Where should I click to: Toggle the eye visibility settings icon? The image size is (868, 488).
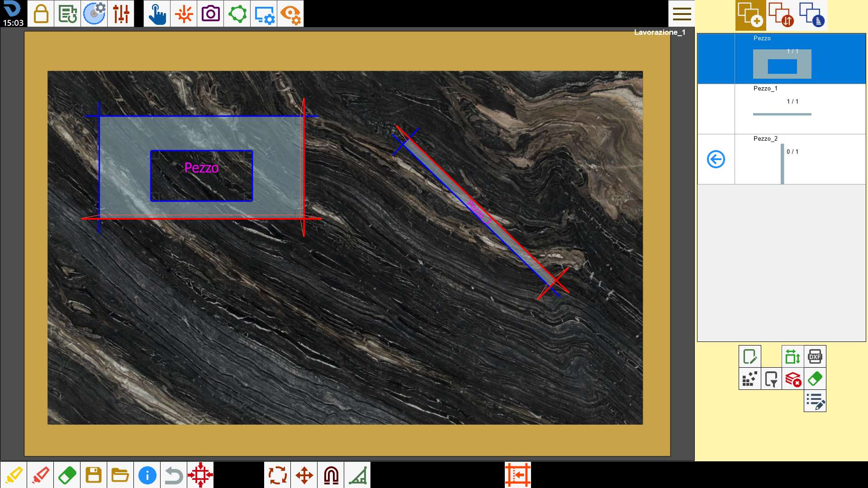[x=290, y=14]
